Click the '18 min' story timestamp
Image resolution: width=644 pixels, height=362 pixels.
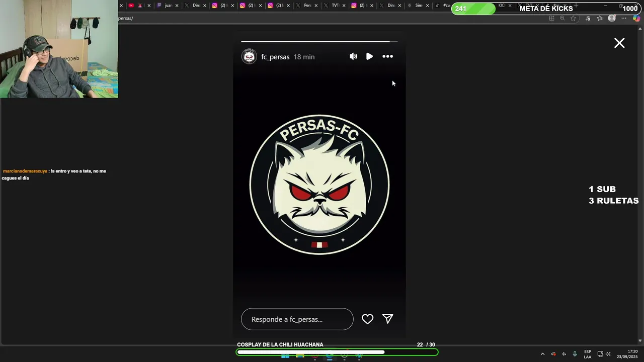(x=304, y=57)
